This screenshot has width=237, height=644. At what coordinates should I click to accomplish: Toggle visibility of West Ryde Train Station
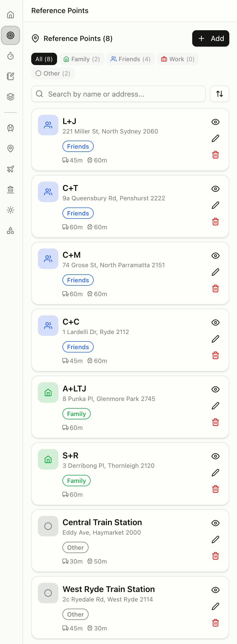tap(216, 590)
